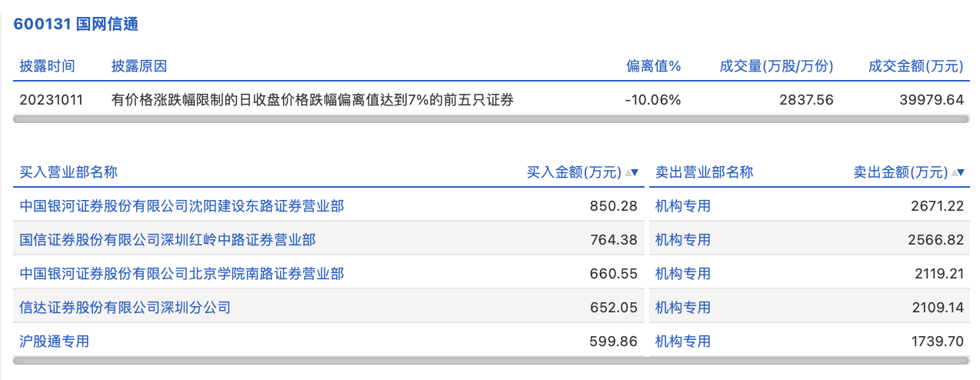Click the 买入营业部名称 column header
980x380 pixels.
pyautogui.click(x=68, y=172)
